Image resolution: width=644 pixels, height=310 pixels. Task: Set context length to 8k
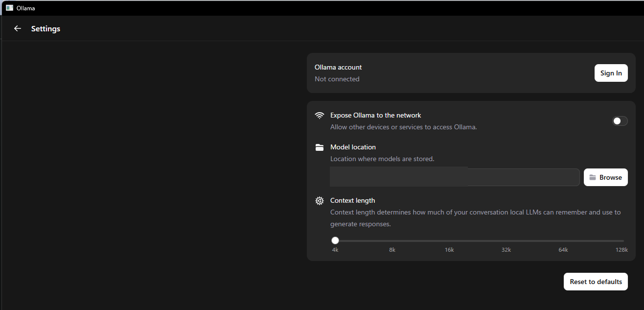[x=392, y=241]
